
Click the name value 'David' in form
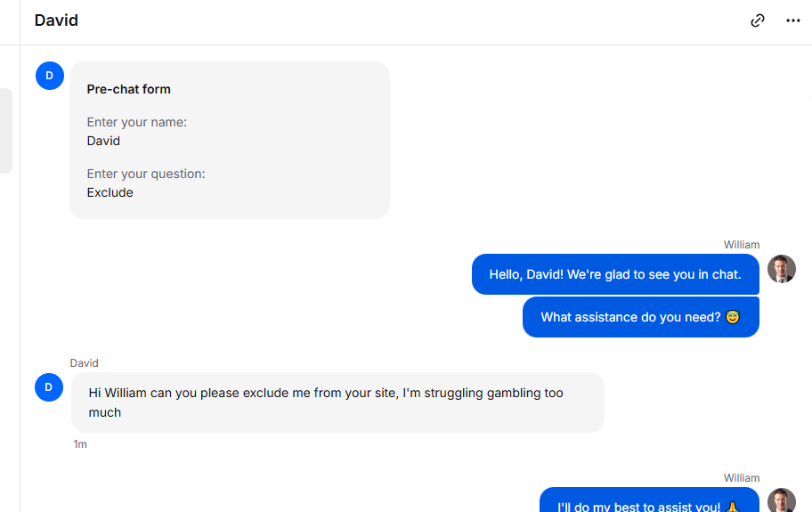pos(103,141)
